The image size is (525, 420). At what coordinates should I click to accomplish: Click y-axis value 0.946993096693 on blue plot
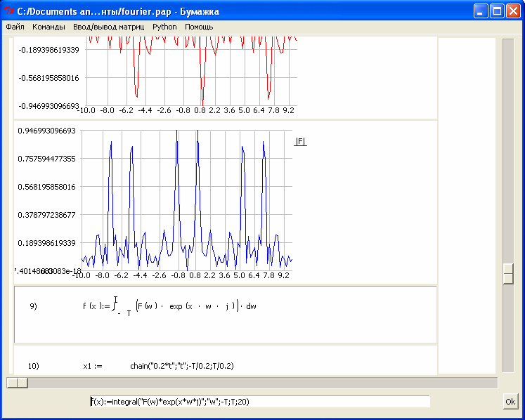click(x=46, y=131)
